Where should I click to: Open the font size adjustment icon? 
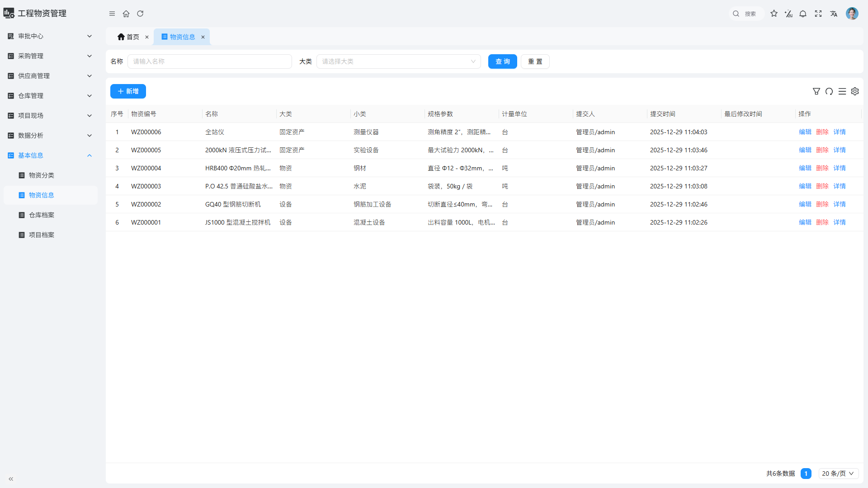point(788,14)
